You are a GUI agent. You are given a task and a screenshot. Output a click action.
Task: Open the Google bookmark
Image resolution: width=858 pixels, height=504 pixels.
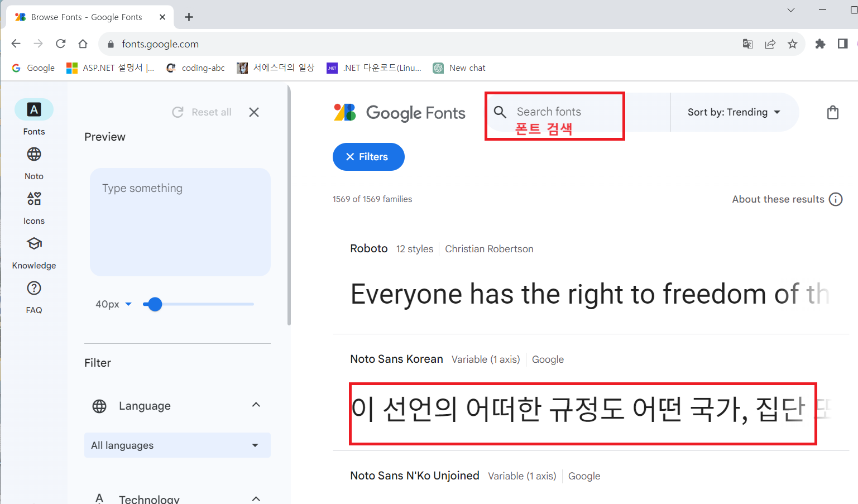coord(33,68)
